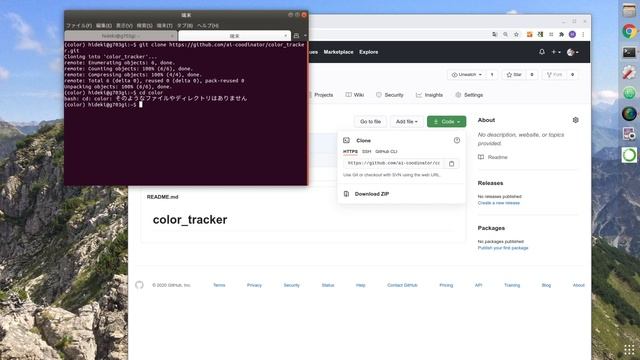The image size is (640, 360).
Task: Open the GitHub user avatar menu
Action: click(573, 52)
